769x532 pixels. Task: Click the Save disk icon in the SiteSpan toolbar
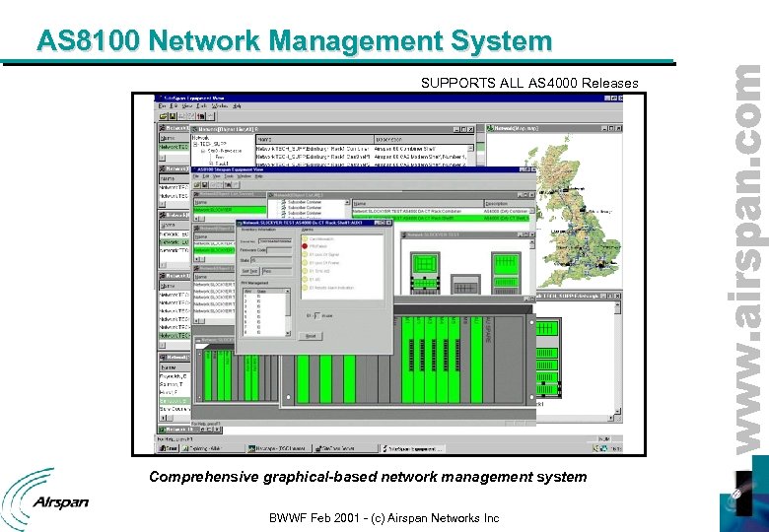point(173,116)
